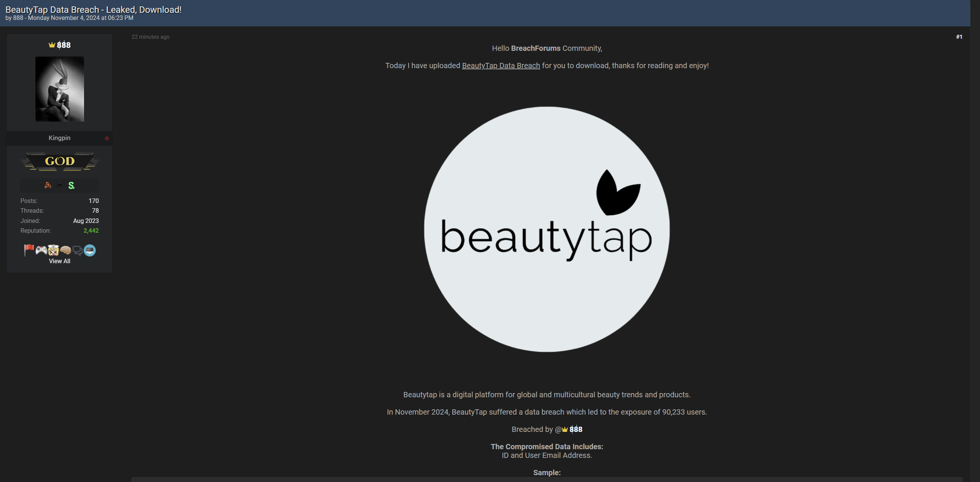Select the game controller award icon
Viewport: 980px width, 482px height.
coord(41,250)
